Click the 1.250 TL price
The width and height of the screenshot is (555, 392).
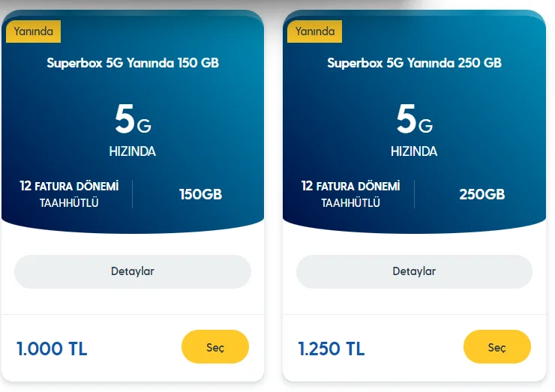click(x=331, y=349)
